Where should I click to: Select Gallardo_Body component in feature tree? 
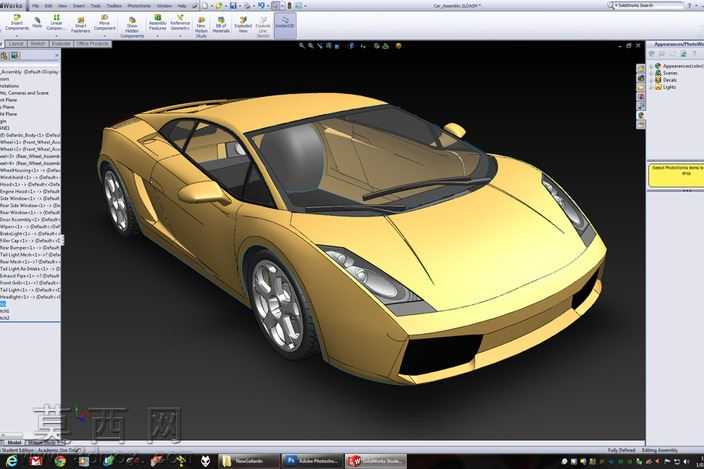click(30, 135)
